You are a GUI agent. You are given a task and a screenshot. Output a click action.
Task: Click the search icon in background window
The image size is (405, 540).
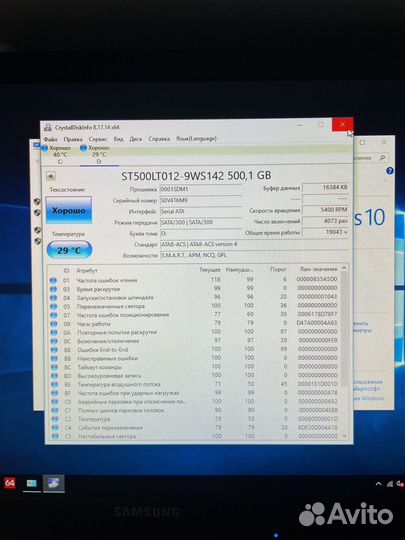(x=383, y=158)
